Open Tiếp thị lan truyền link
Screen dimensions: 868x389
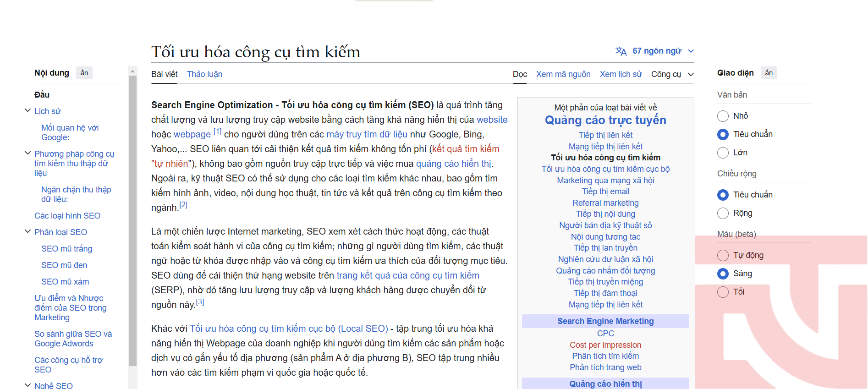[x=605, y=248]
